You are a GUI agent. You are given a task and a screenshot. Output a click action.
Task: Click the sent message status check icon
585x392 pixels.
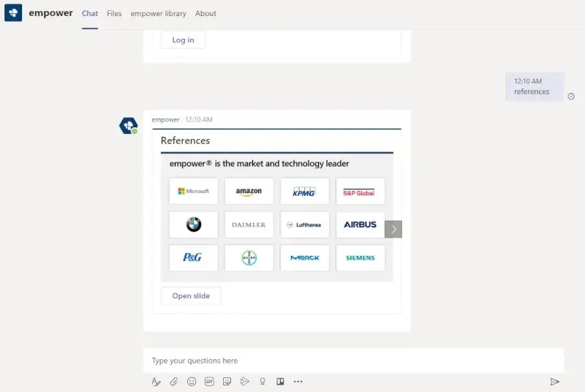571,97
